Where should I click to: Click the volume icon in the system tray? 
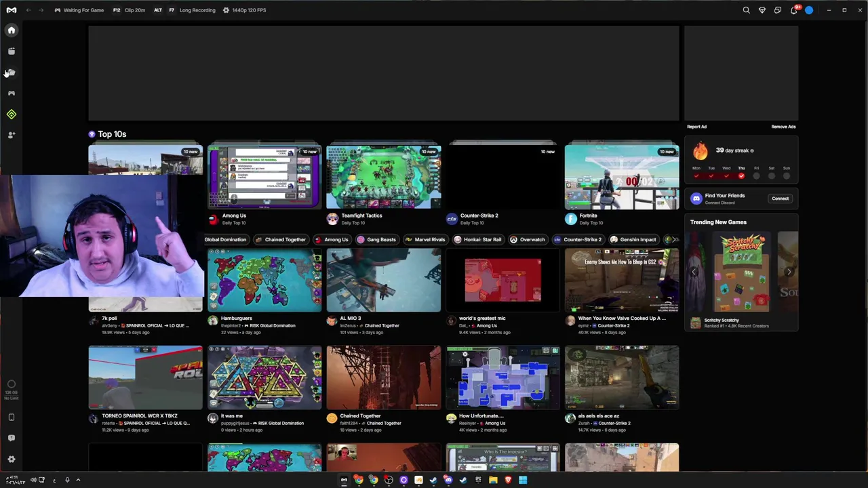tap(33, 480)
